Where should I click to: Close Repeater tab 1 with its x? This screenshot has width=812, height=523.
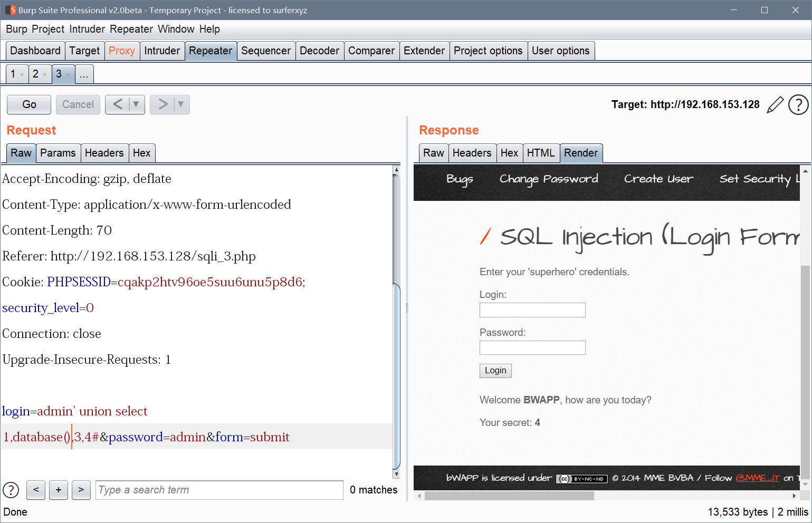[22, 74]
